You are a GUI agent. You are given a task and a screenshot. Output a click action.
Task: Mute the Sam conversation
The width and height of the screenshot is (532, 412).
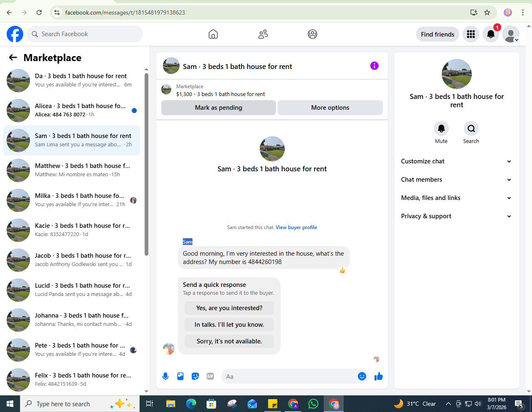pyautogui.click(x=441, y=128)
